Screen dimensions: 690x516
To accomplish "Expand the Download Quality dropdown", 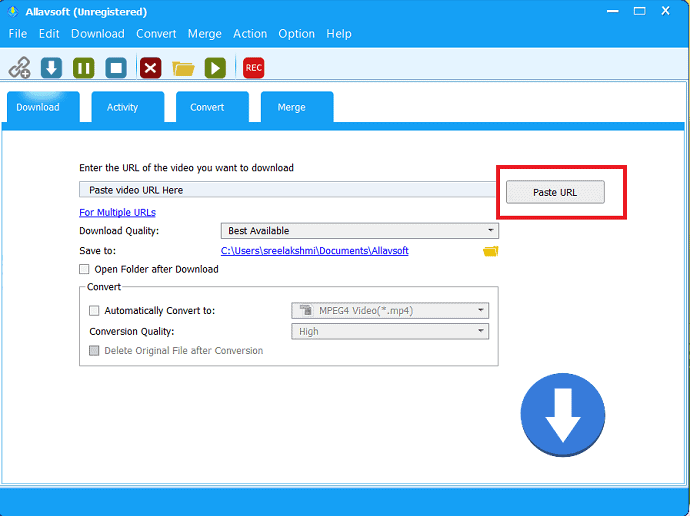I will [360, 231].
